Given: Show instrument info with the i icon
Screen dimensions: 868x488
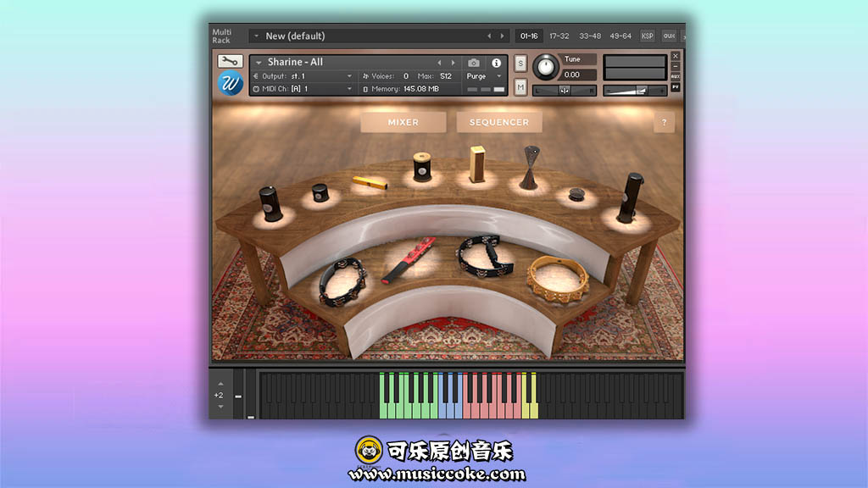Looking at the screenshot, I should coord(496,63).
